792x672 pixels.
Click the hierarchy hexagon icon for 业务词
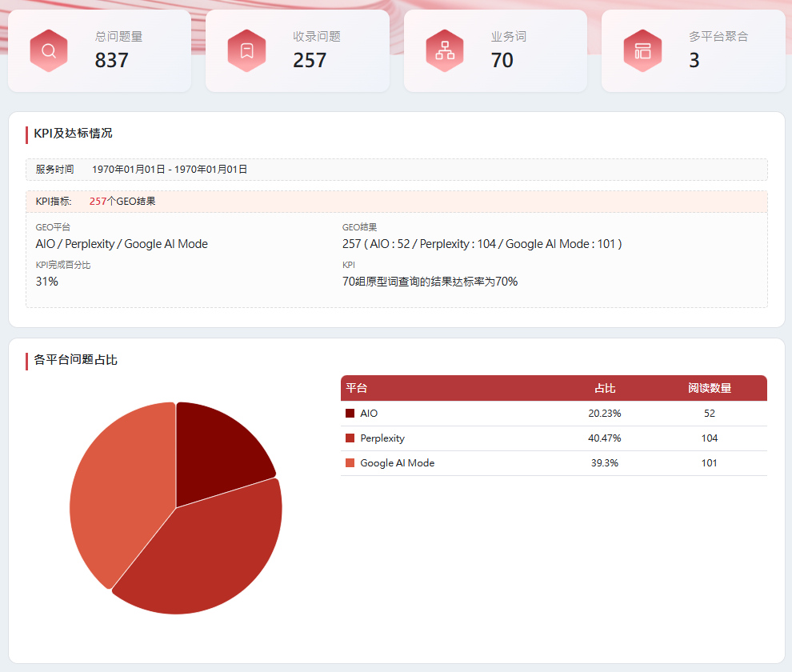[445, 51]
